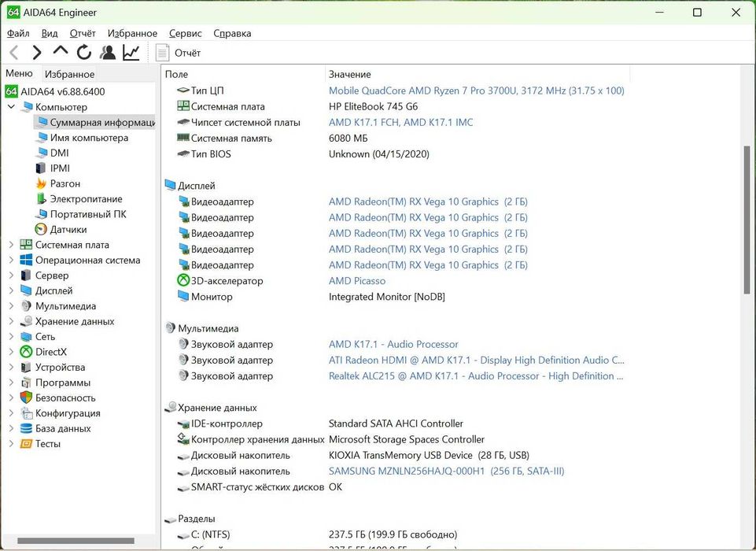Click the DMI tree item icon
756x551 pixels.
point(42,153)
